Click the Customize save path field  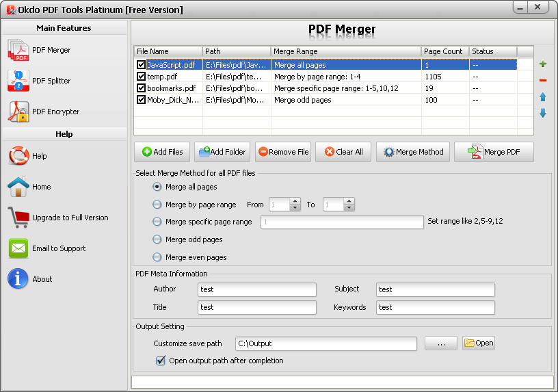pyautogui.click(x=326, y=343)
